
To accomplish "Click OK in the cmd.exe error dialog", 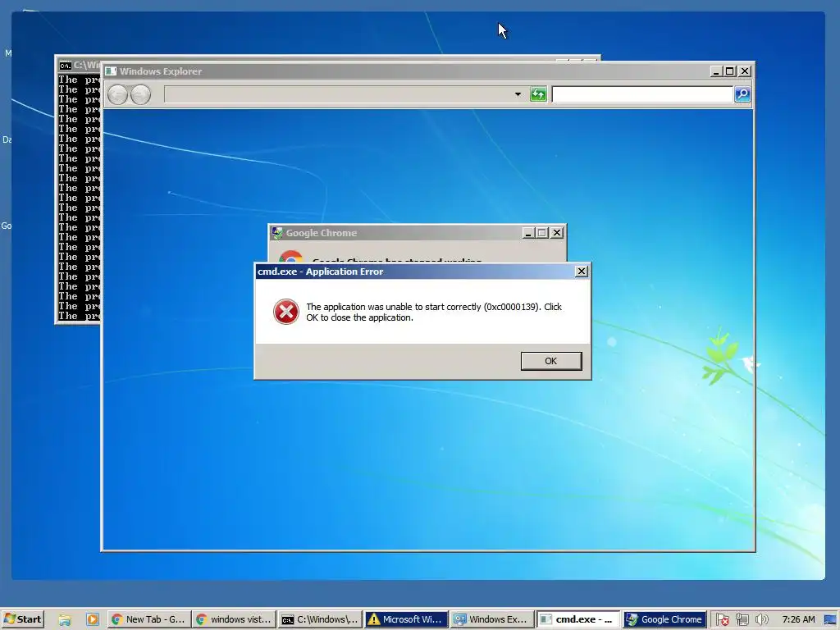I will click(x=551, y=361).
